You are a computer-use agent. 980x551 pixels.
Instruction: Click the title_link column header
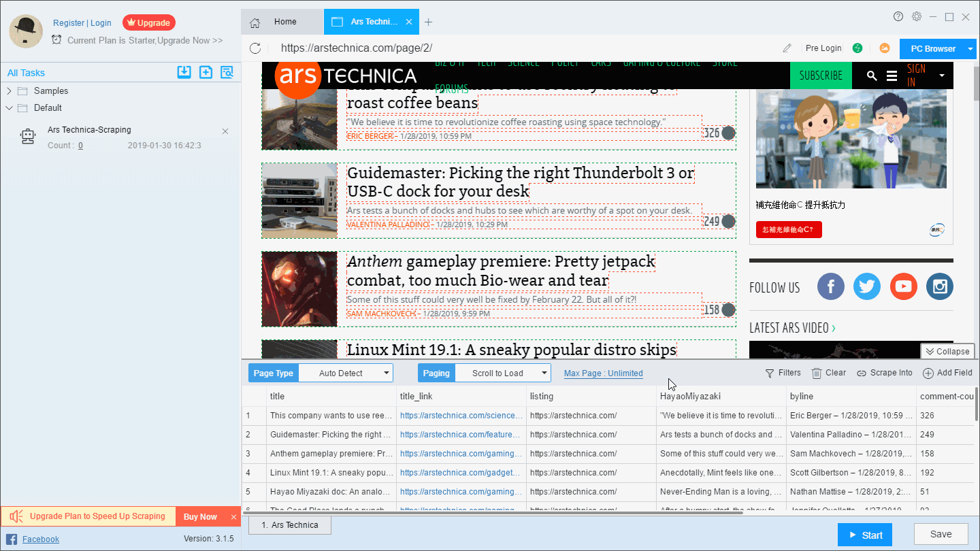(x=461, y=396)
